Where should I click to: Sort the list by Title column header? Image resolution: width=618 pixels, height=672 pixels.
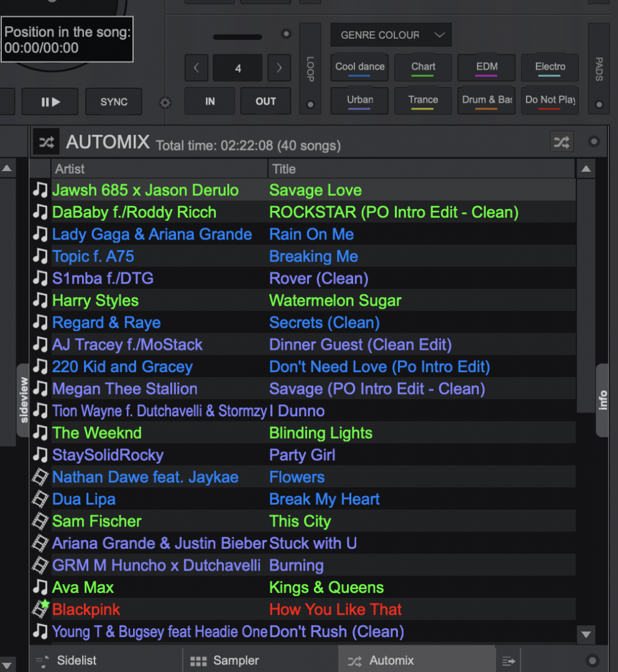[422, 169]
